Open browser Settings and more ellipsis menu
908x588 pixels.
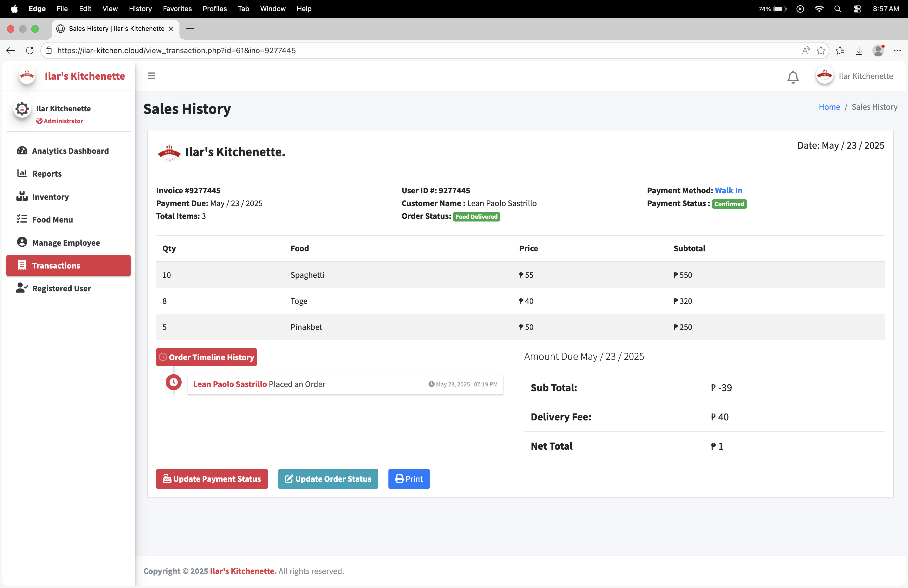click(x=897, y=50)
